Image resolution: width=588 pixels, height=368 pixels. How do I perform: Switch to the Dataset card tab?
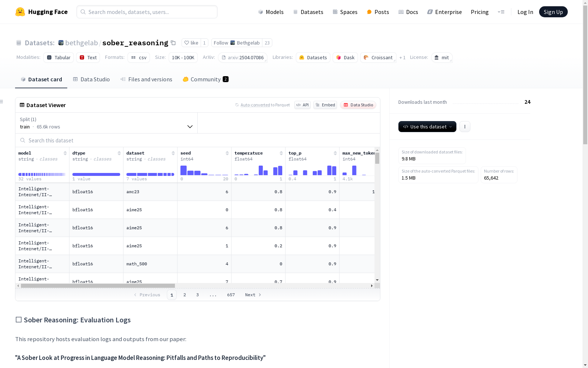click(x=41, y=79)
